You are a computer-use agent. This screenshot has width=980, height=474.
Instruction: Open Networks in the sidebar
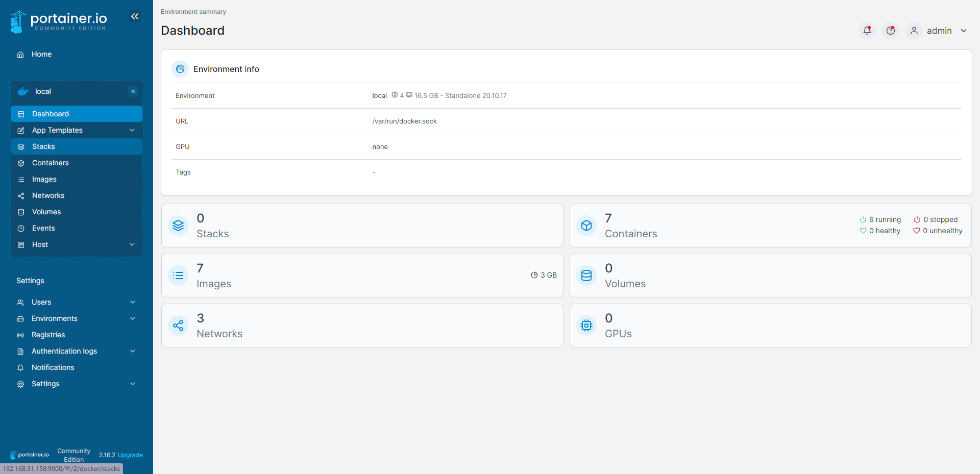(x=77, y=195)
